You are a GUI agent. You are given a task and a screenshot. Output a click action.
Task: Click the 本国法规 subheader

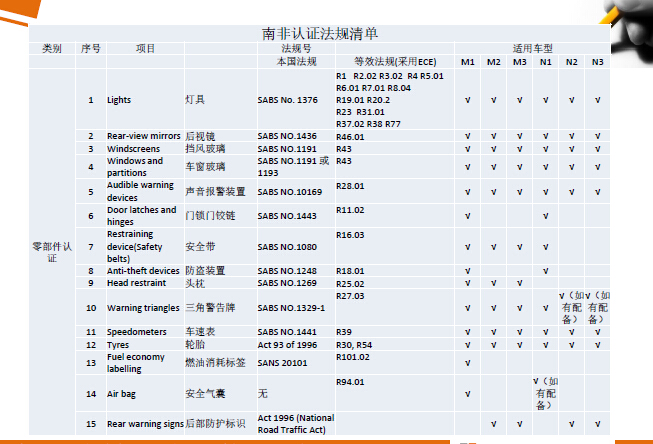(297, 62)
